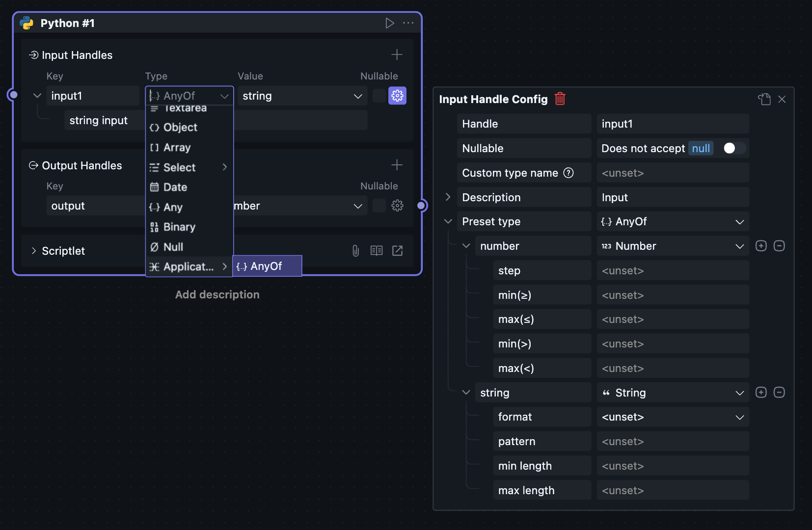Image resolution: width=812 pixels, height=530 pixels.
Task: Delete the input handle with trash icon
Action: click(560, 99)
